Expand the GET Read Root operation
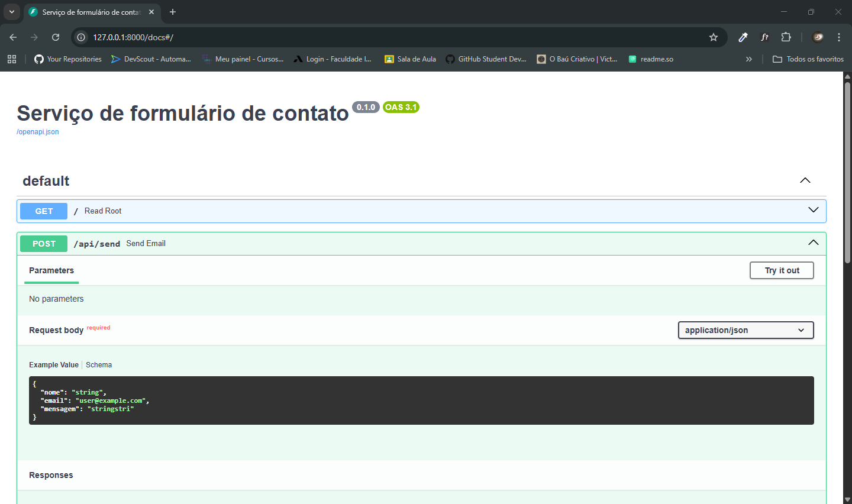This screenshot has width=852, height=504. [x=812, y=211]
